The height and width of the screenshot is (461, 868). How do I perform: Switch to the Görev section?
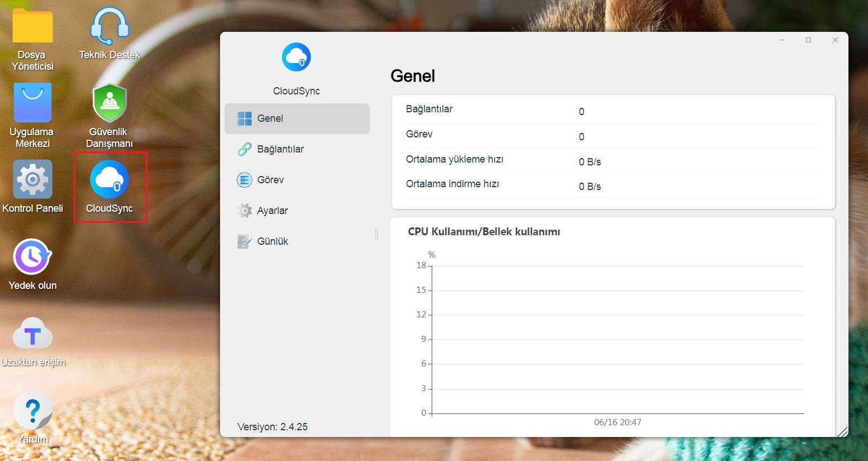(297, 180)
